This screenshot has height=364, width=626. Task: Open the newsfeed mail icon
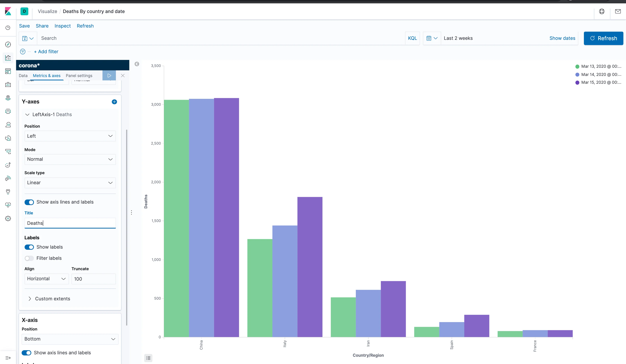click(x=618, y=11)
